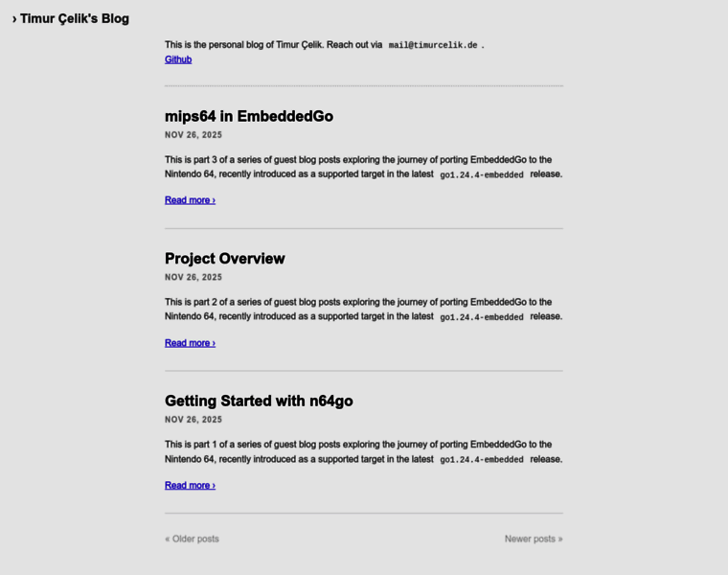728x575 pixels.
Task: Click Read more under mips64 in EmbeddedGo
Action: tap(190, 200)
